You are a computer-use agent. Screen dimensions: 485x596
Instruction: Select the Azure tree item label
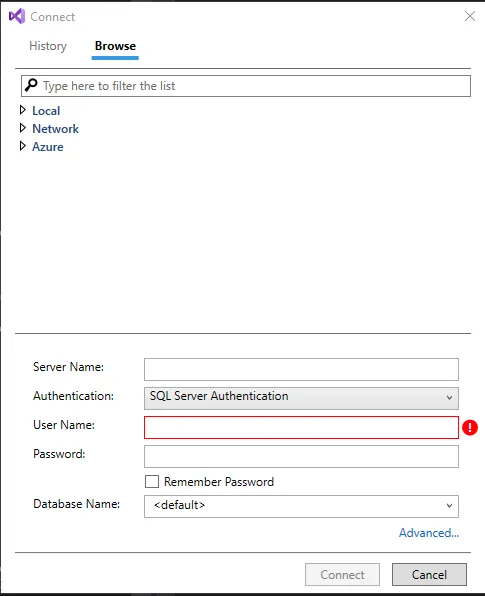48,147
